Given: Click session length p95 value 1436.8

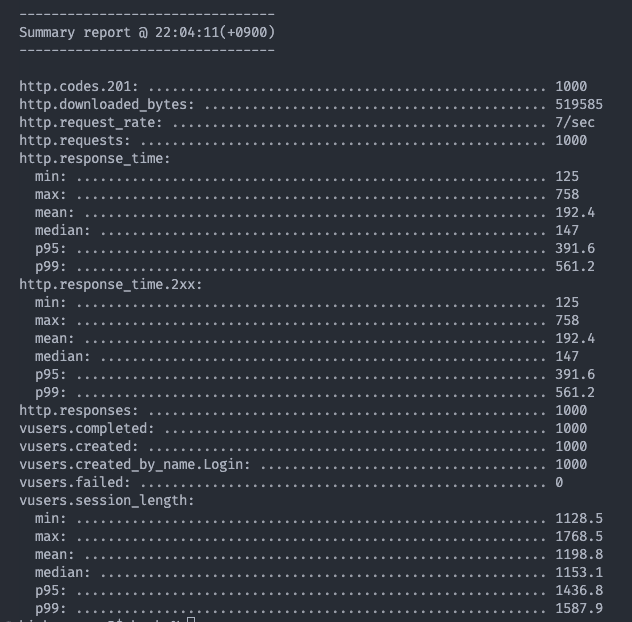Looking at the screenshot, I should click(578, 590).
